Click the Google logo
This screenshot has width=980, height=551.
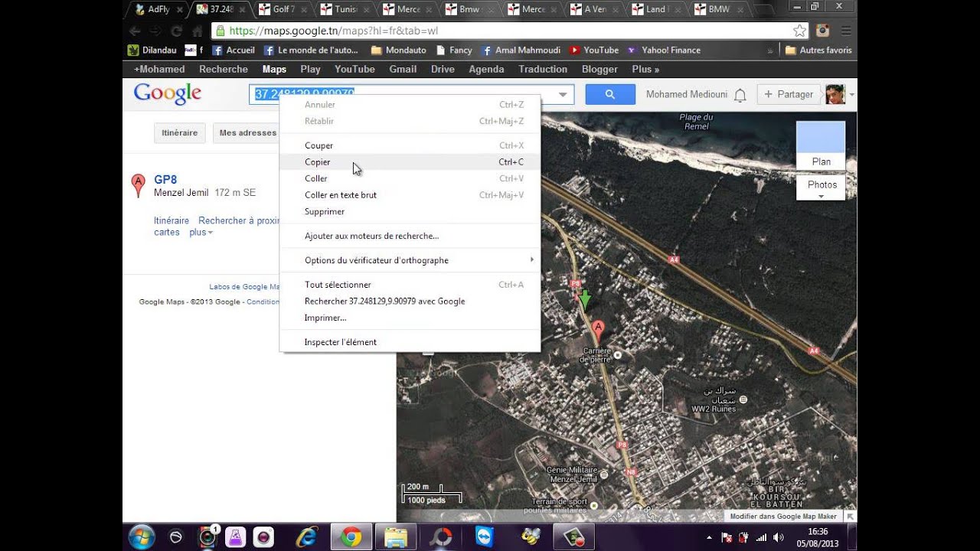[x=168, y=93]
